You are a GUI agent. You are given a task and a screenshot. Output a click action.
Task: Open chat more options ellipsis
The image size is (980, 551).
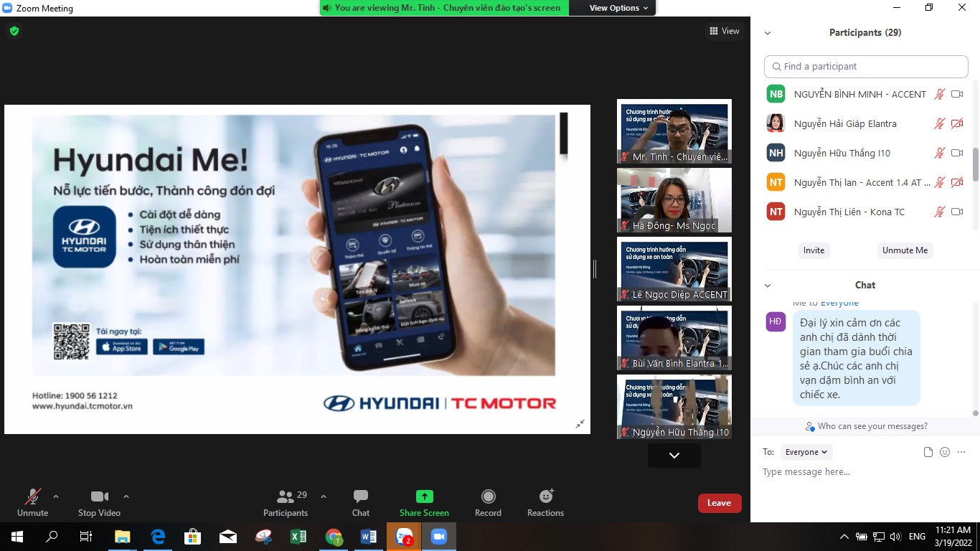(x=962, y=452)
